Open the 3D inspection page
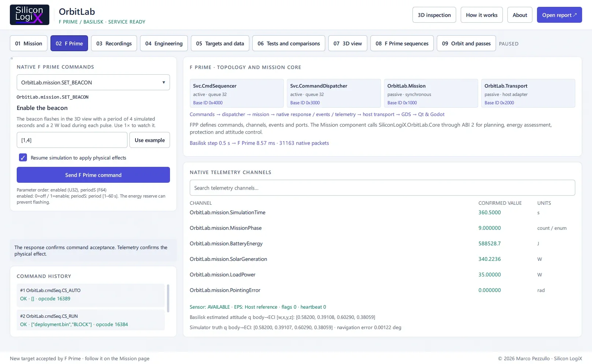This screenshot has height=364, width=592. [434, 15]
